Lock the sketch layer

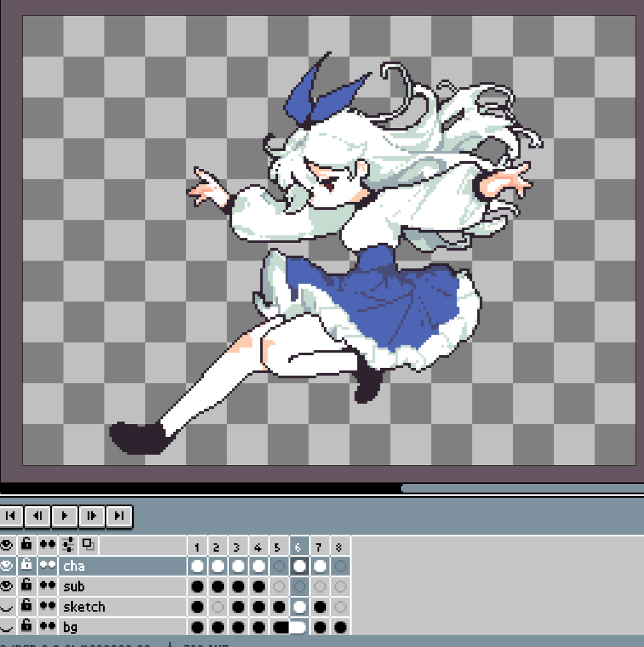point(26,607)
